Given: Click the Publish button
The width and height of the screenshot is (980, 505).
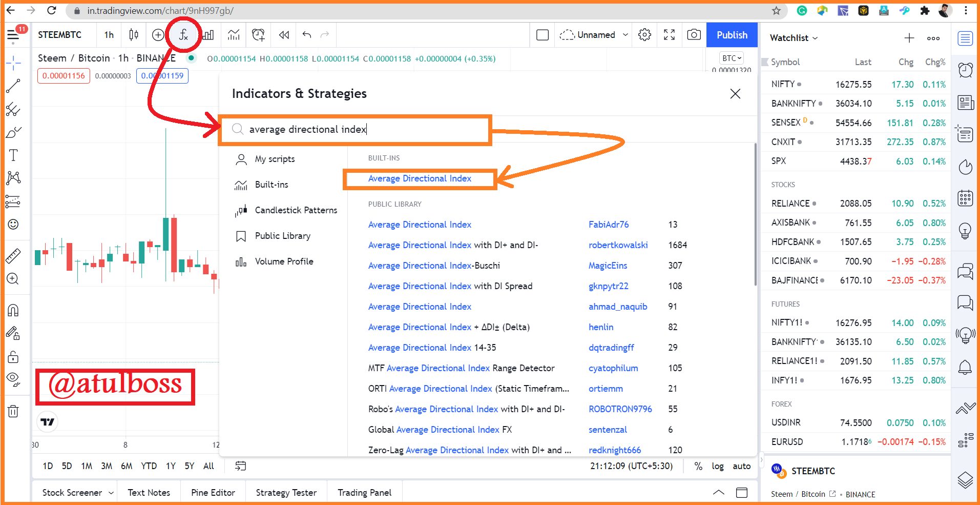Looking at the screenshot, I should click(732, 35).
